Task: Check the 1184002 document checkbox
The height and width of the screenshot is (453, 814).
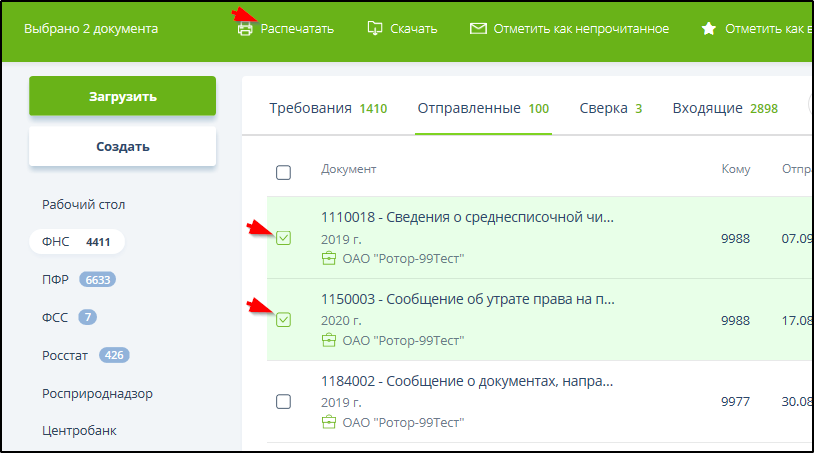Action: click(x=283, y=401)
